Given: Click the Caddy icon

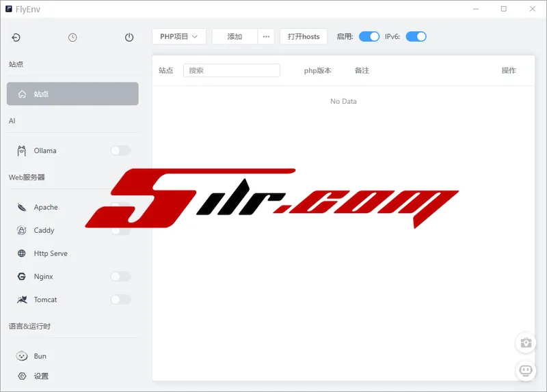Looking at the screenshot, I should [22, 230].
